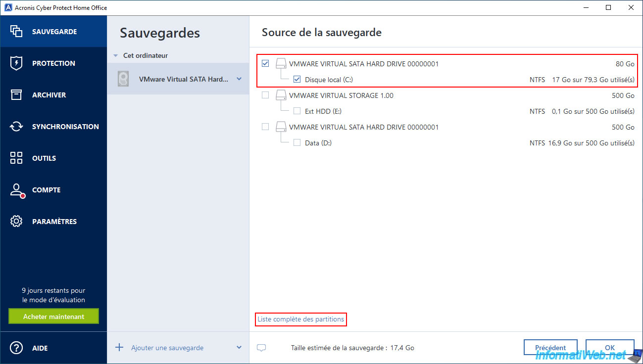Go to the SAUVEGARDE menu label
Screen dimensions: 643x364
tap(54, 32)
